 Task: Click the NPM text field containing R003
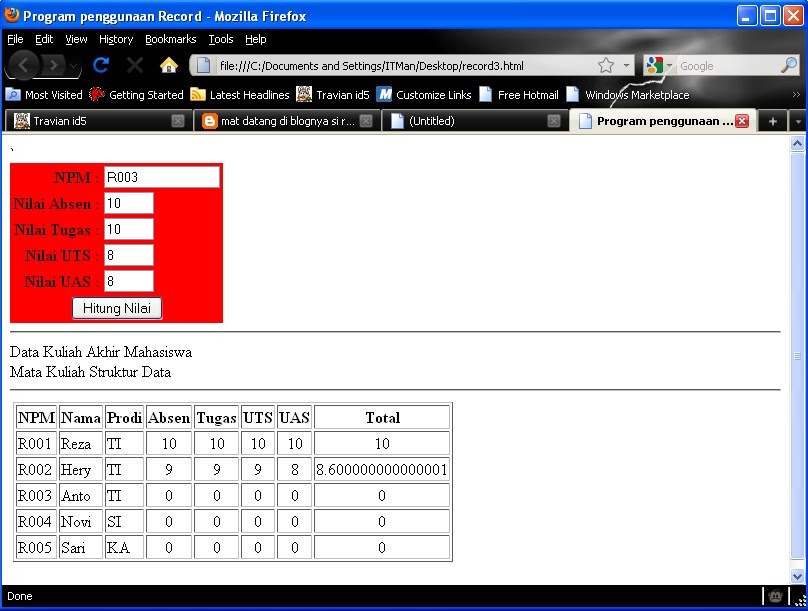[x=162, y=176]
